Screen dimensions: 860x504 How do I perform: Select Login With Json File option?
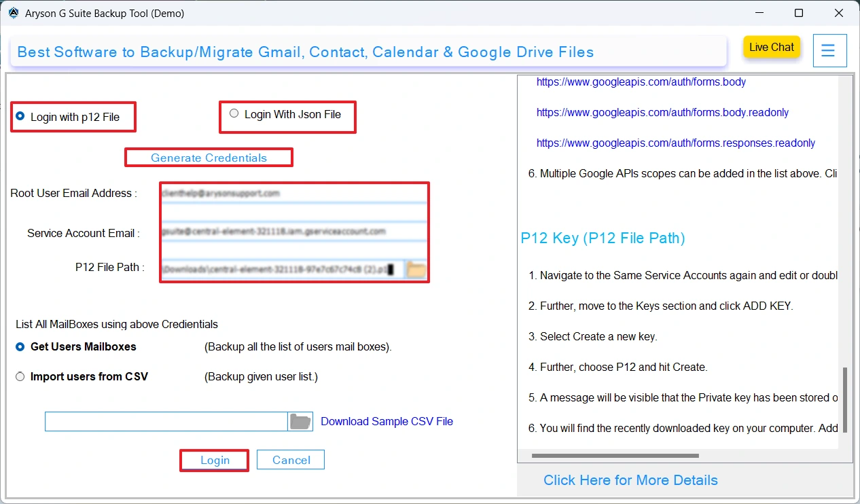(286, 114)
